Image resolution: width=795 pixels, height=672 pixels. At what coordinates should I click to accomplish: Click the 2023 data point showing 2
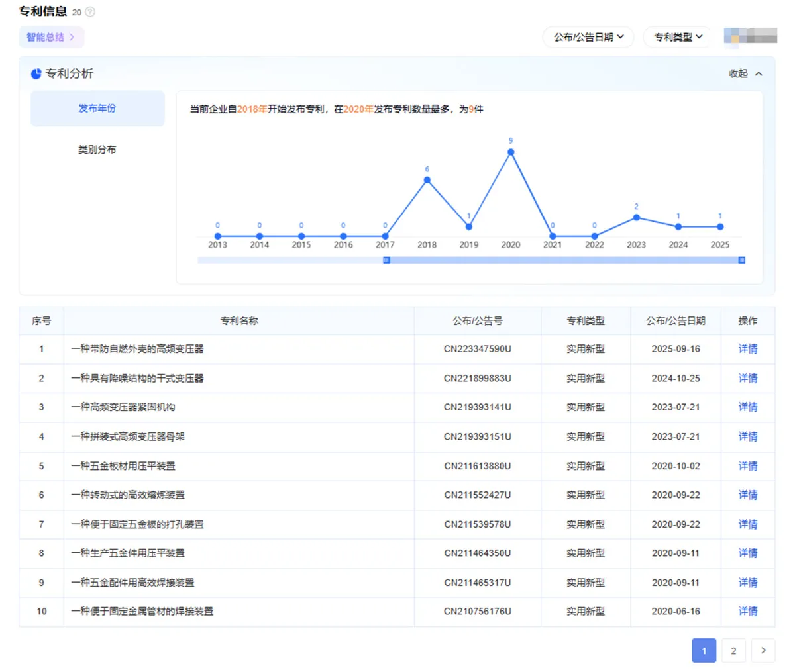click(x=636, y=217)
